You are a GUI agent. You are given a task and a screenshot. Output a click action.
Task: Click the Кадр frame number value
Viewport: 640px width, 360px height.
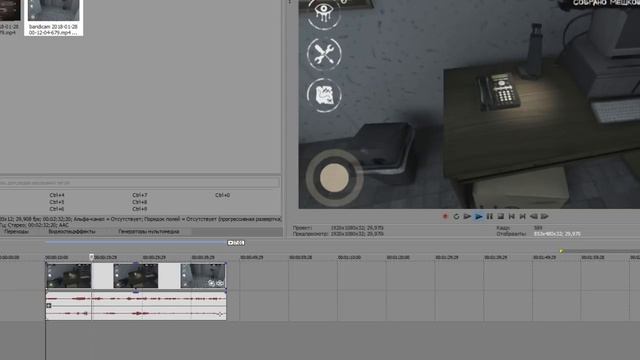538,228
